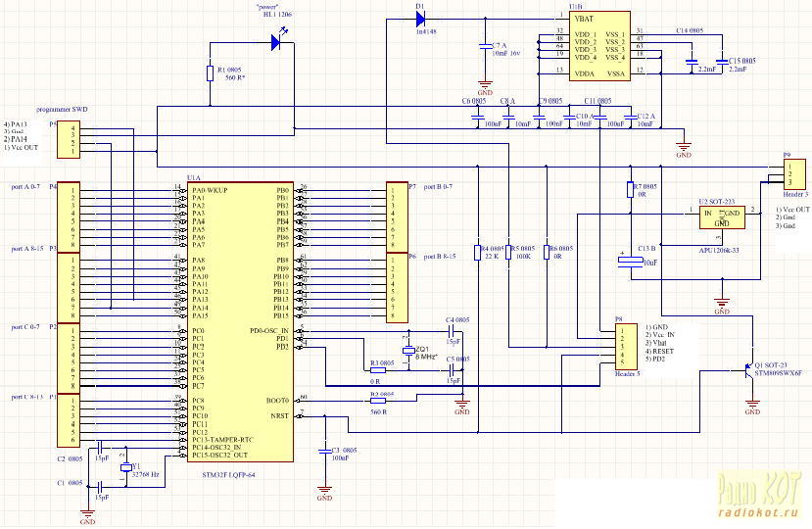Click the P4 port A 0-7 header

click(x=71, y=216)
